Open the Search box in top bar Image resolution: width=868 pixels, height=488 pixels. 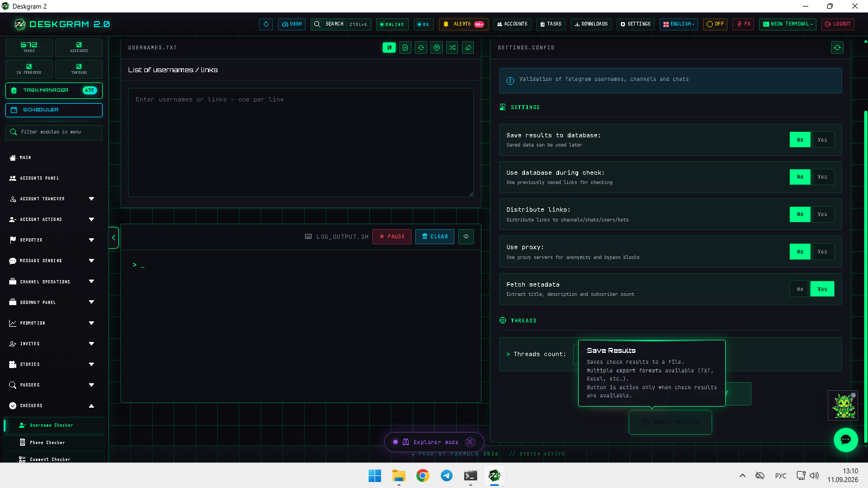coord(341,24)
